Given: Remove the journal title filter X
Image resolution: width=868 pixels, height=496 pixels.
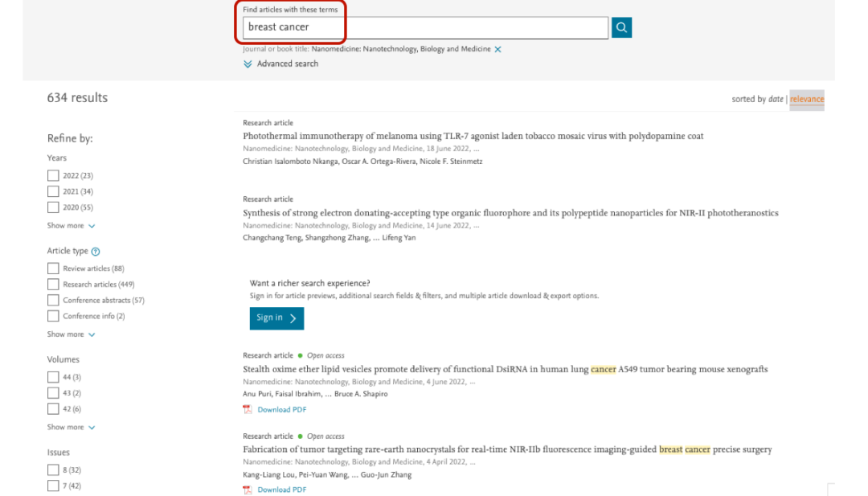Looking at the screenshot, I should coord(497,49).
